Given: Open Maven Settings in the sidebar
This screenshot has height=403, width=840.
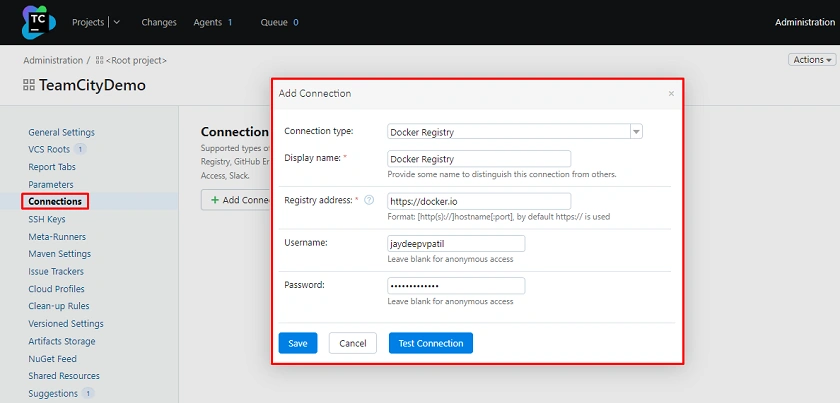Looking at the screenshot, I should coord(59,254).
